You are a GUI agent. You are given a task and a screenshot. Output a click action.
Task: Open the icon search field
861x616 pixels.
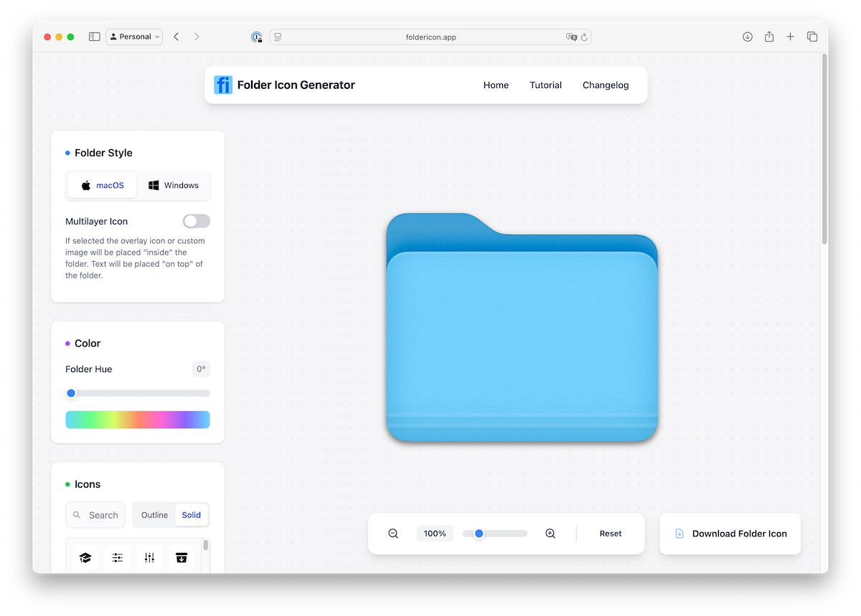pos(95,514)
